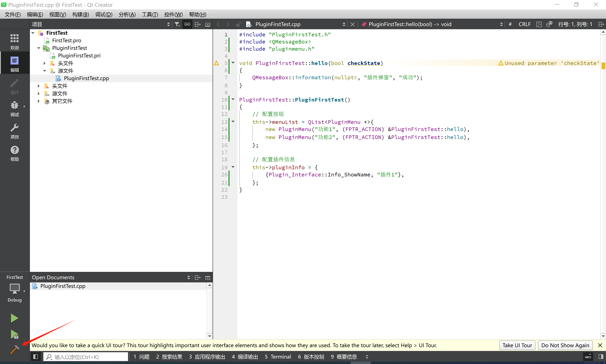Screen dimensions: 606x364
Task: Click the FirstTest Debug kit selector
Action: tap(15, 289)
